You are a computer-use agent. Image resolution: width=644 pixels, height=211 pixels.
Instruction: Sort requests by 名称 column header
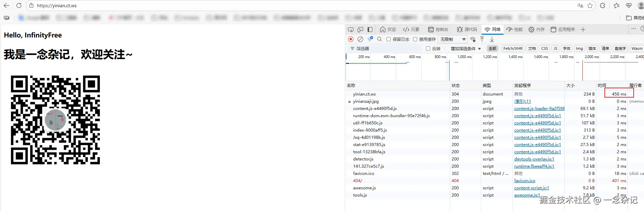[398, 85]
